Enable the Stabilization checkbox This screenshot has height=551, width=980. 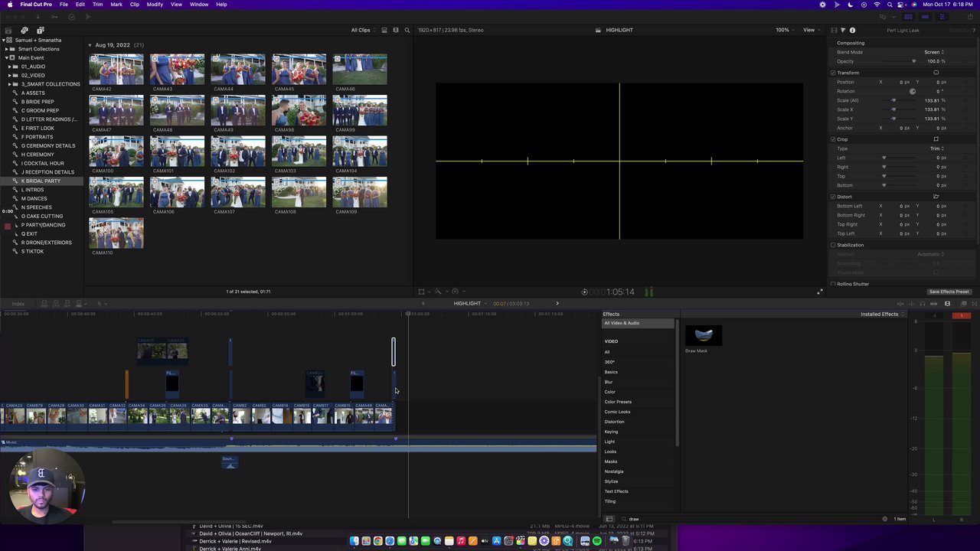(833, 245)
